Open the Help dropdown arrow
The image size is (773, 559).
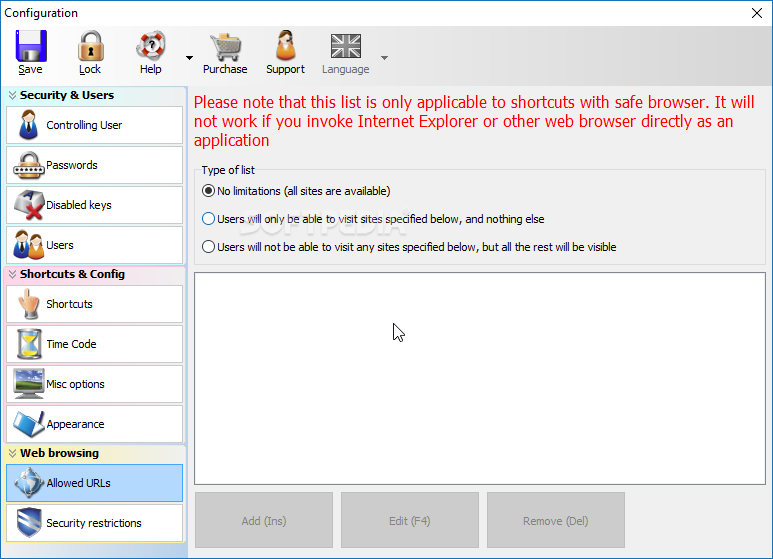point(189,58)
